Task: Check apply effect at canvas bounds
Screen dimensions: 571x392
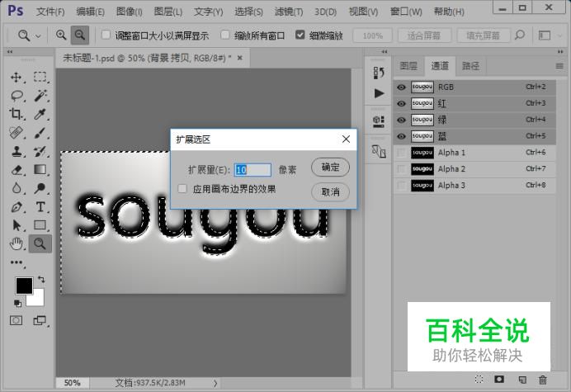Action: 182,189
